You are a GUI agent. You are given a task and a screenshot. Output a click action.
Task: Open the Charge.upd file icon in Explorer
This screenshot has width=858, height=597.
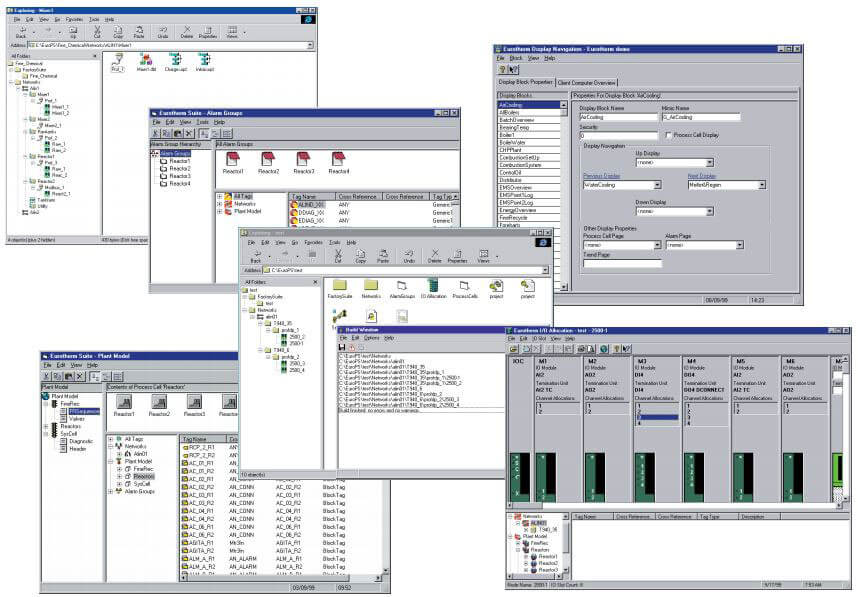coord(175,60)
